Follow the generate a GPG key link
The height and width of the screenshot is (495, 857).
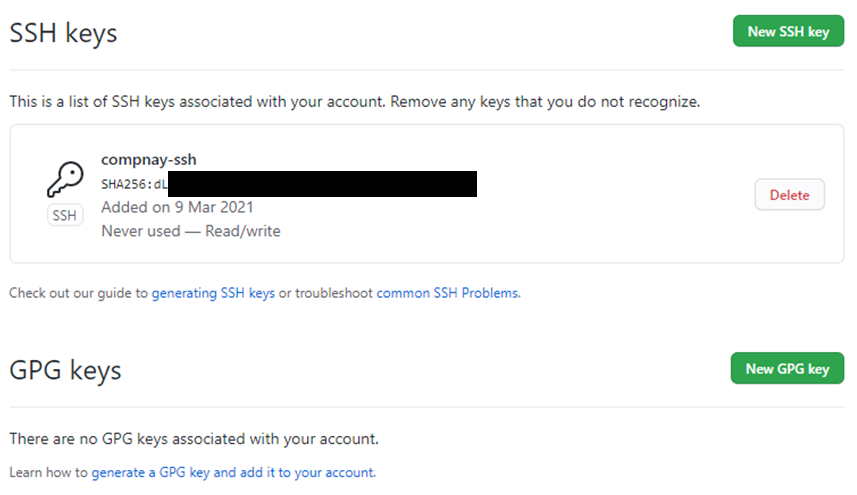(233, 472)
